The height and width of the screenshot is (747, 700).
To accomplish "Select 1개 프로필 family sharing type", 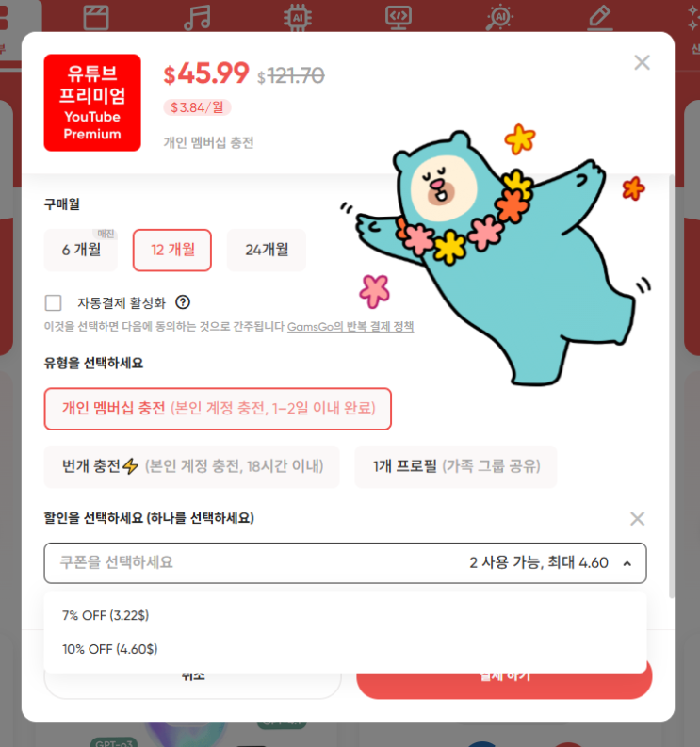I will (456, 466).
